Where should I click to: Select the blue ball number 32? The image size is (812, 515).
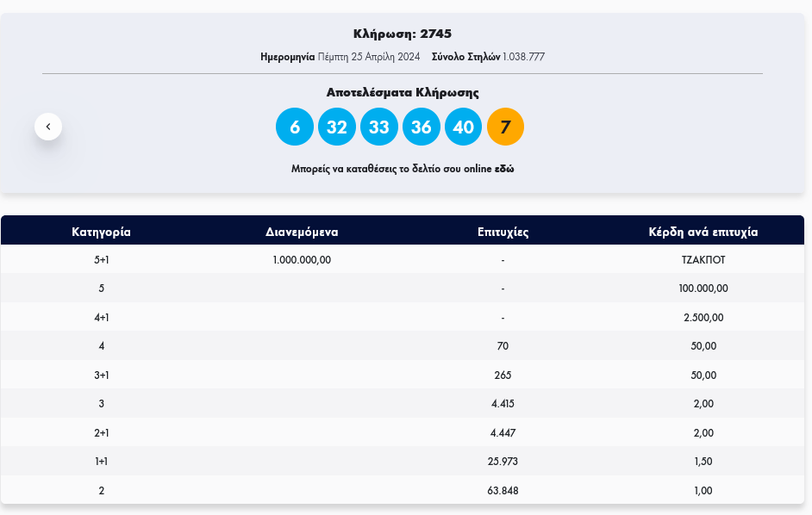pos(336,127)
